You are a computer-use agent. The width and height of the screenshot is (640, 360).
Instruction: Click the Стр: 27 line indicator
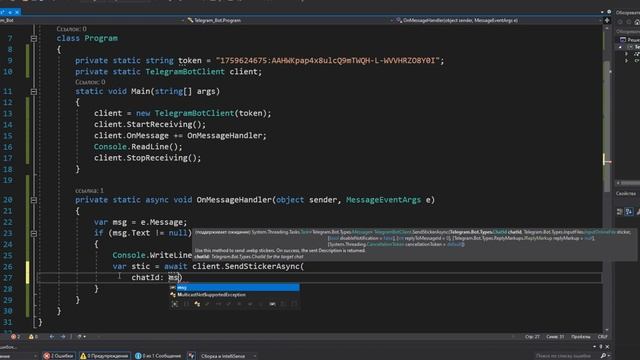pyautogui.click(x=532, y=337)
